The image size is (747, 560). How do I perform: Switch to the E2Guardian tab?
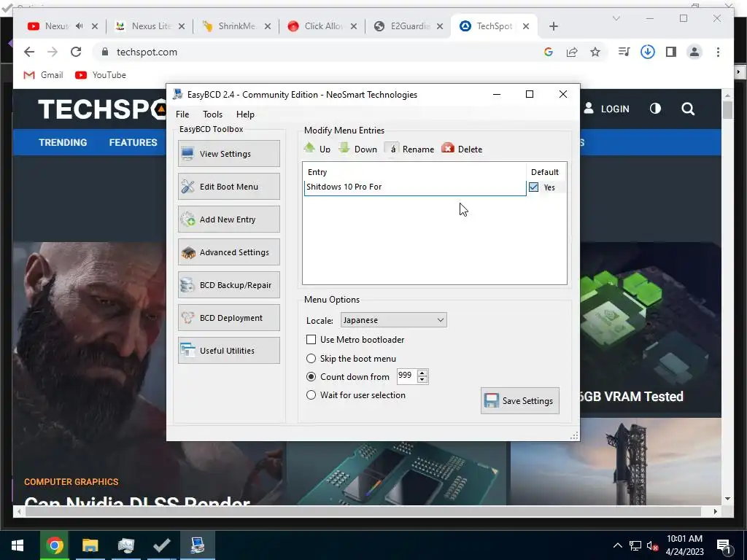[409, 26]
